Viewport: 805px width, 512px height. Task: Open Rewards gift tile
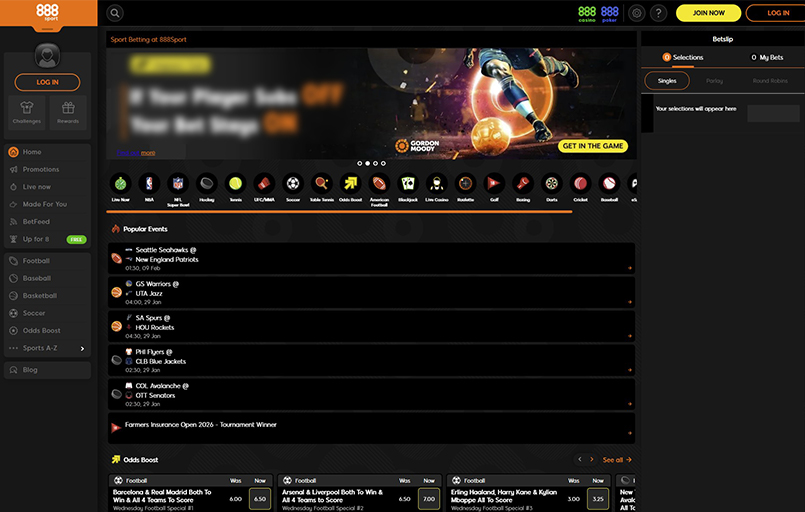(68, 112)
